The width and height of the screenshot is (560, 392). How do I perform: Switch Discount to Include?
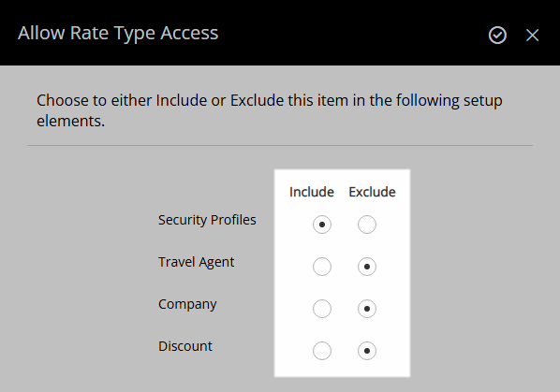(322, 351)
